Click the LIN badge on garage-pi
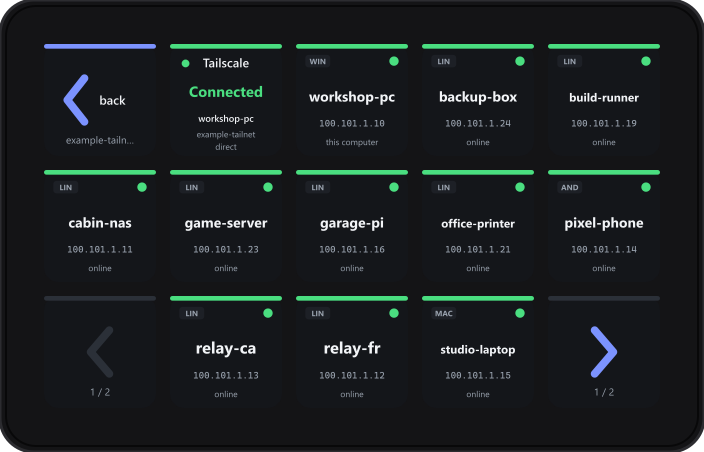 (x=317, y=188)
